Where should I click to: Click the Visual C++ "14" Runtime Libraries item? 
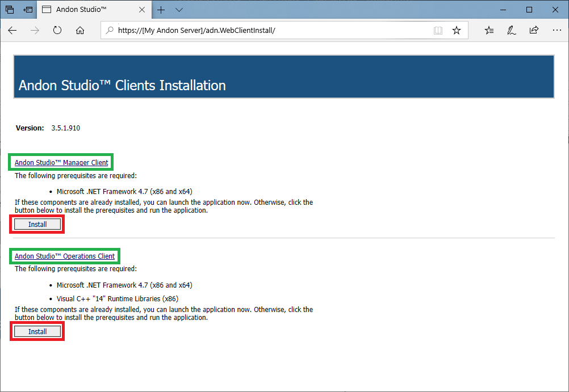[x=118, y=299]
